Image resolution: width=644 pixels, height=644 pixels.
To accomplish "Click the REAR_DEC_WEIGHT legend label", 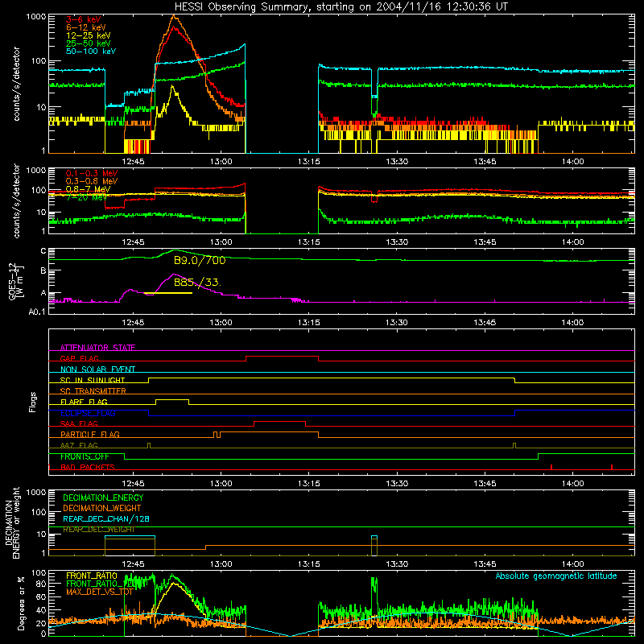I will pos(98,530).
